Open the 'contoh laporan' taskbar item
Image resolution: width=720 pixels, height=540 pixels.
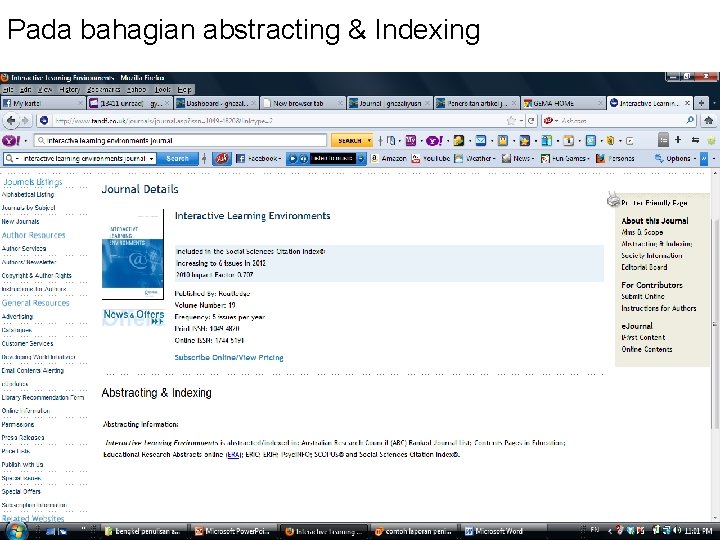coord(413,531)
